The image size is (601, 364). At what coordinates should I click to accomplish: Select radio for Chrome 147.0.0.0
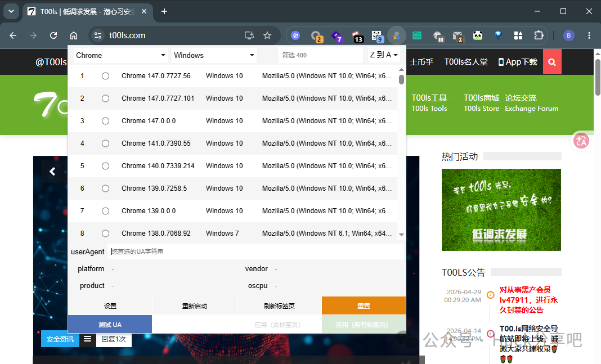pyautogui.click(x=105, y=121)
